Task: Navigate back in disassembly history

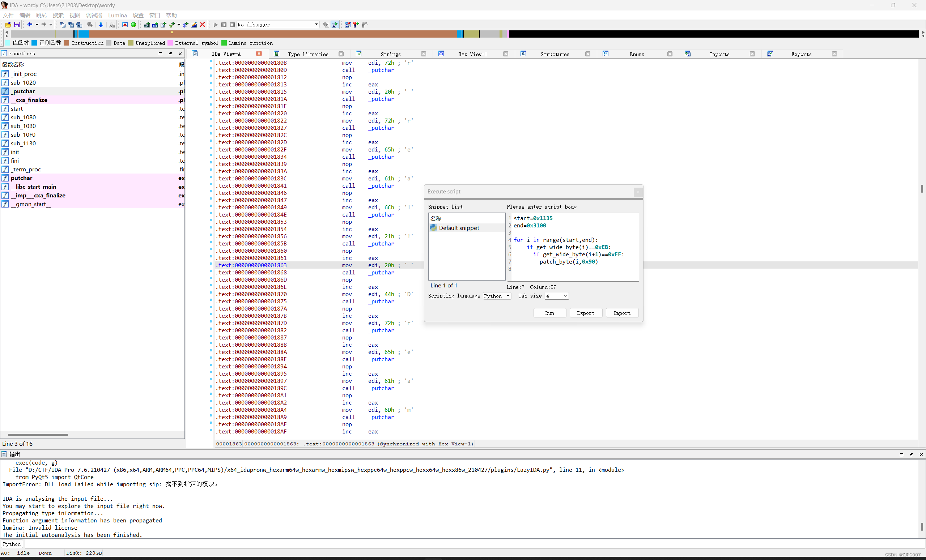Action: 30,25
